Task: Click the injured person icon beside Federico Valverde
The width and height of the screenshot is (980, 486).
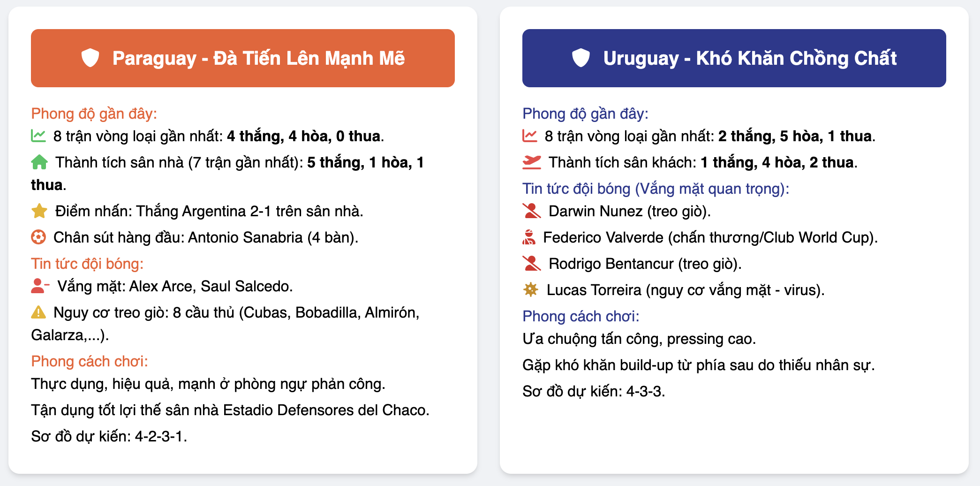Action: click(529, 237)
